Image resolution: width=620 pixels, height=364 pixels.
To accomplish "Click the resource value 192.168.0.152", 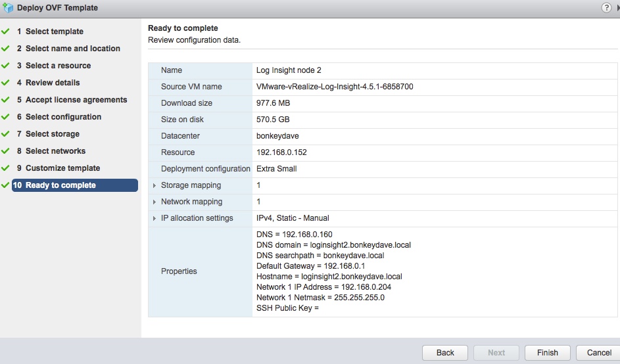I will (281, 152).
